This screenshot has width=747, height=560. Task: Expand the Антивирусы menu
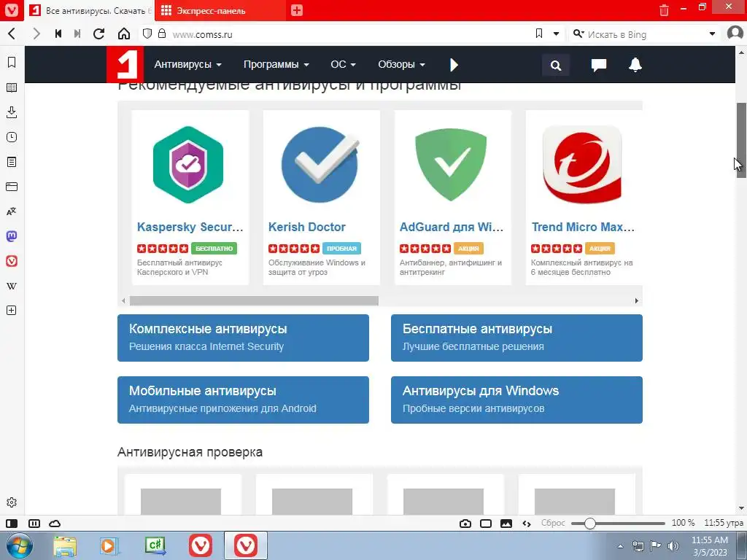(x=187, y=64)
